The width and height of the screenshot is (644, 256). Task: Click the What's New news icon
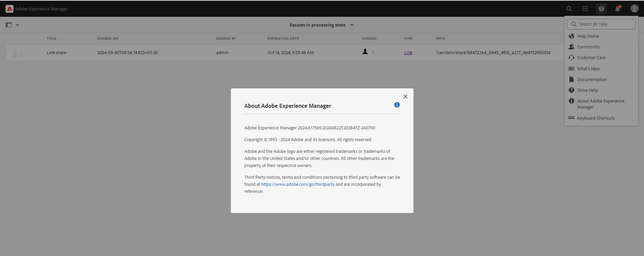[572, 69]
